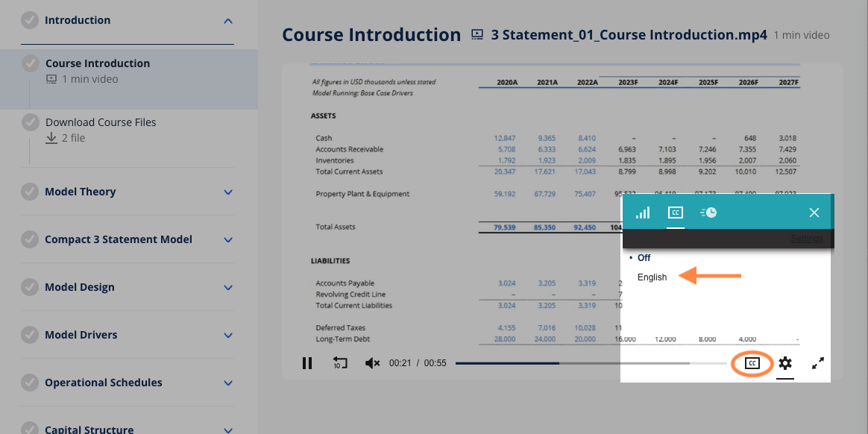Screen dimensions: 868x434
Task: Close the player settings popup
Action: point(814,213)
